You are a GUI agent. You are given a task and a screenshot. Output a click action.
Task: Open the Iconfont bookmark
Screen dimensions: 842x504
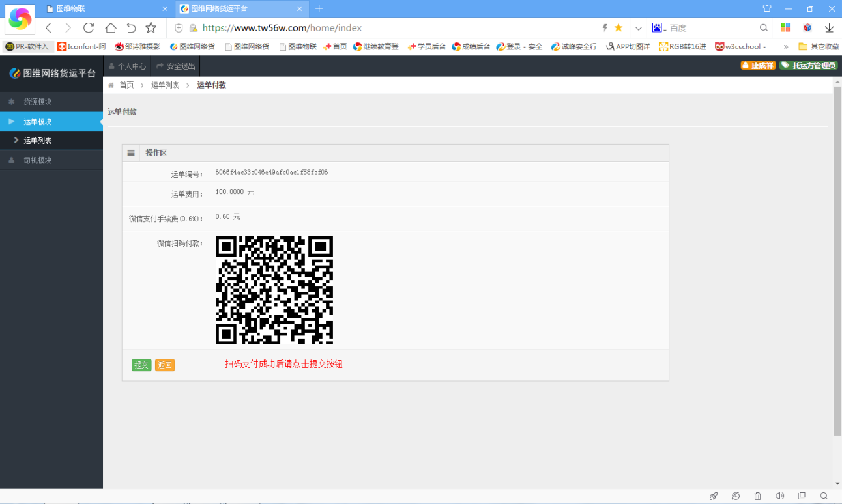pyautogui.click(x=82, y=47)
